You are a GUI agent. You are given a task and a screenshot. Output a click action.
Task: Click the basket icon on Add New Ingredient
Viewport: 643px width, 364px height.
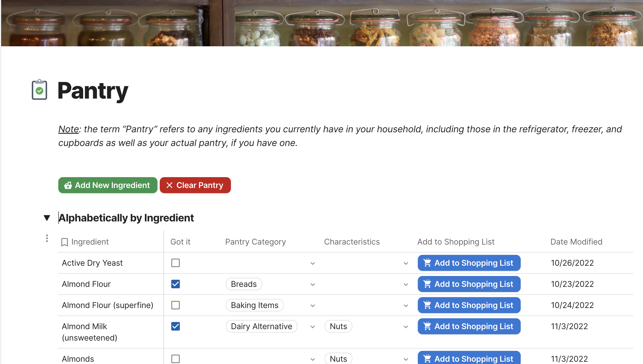(68, 185)
